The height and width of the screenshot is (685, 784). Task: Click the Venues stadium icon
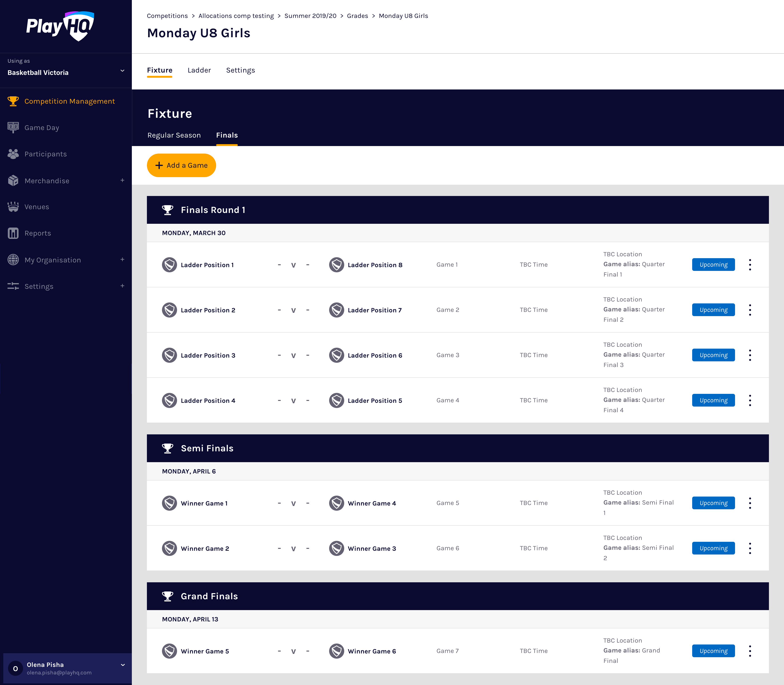pyautogui.click(x=13, y=207)
